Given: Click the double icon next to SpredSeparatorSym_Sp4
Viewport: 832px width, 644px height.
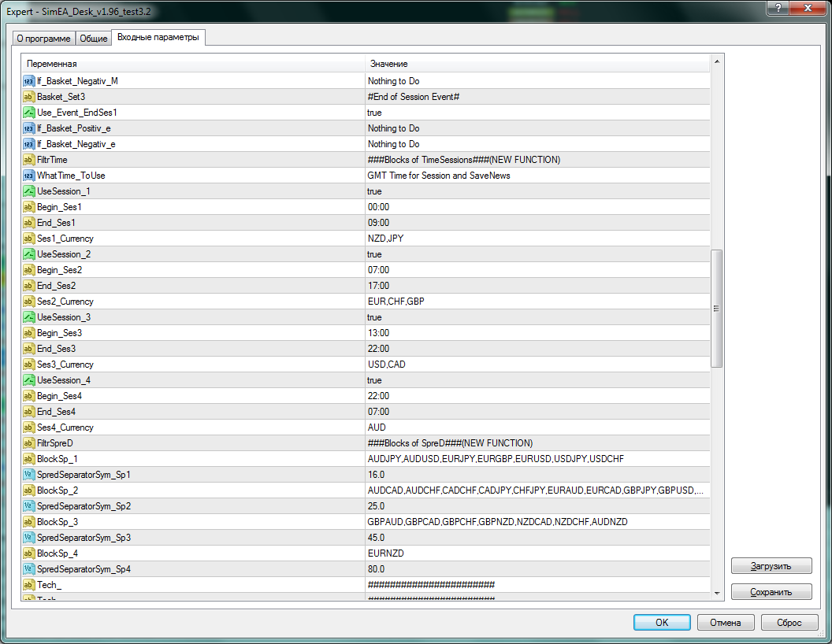Looking at the screenshot, I should coord(28,569).
